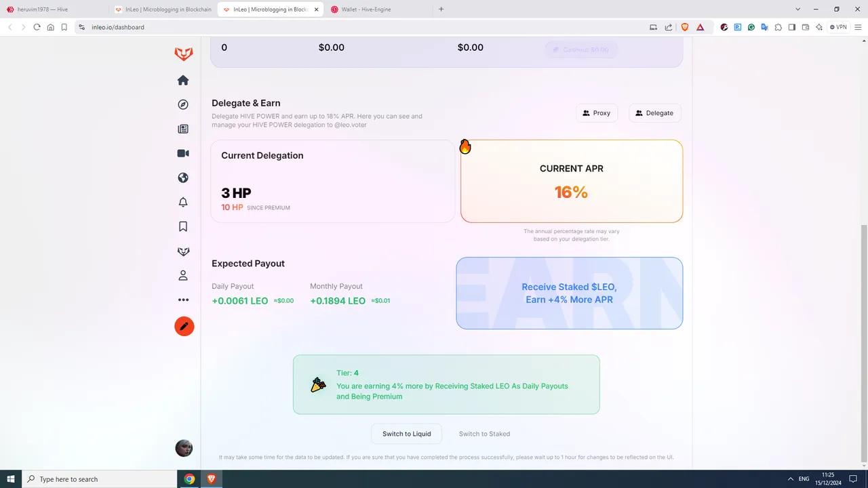
Task: Bookmark this page in toolbar
Action: tap(64, 27)
